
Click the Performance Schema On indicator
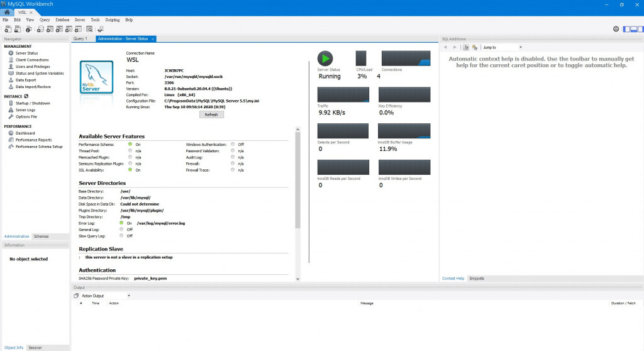pyautogui.click(x=130, y=144)
